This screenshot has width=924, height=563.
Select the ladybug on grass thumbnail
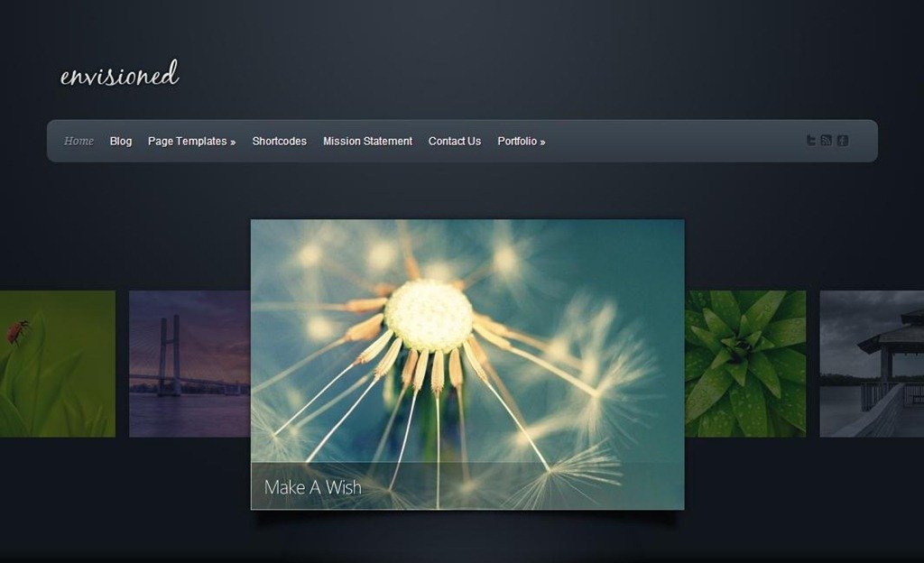pos(58,364)
